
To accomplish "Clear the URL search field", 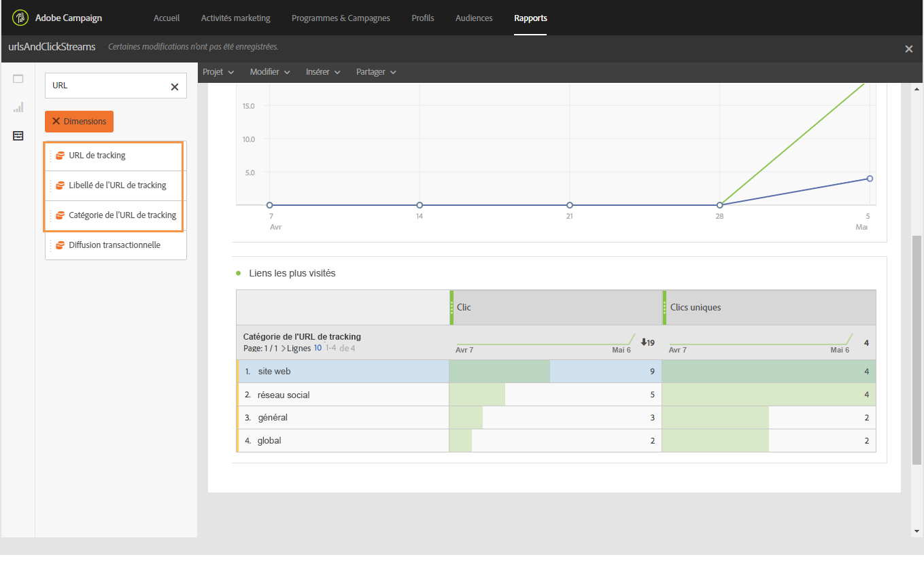I will 175,86.
